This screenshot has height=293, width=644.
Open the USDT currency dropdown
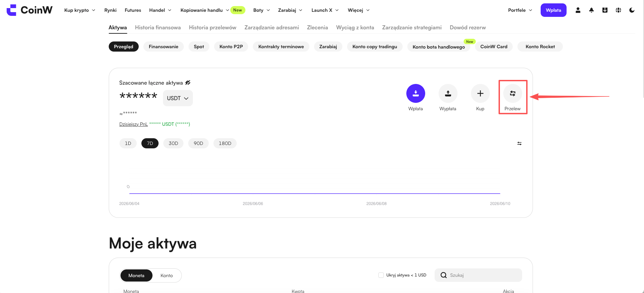pos(178,98)
